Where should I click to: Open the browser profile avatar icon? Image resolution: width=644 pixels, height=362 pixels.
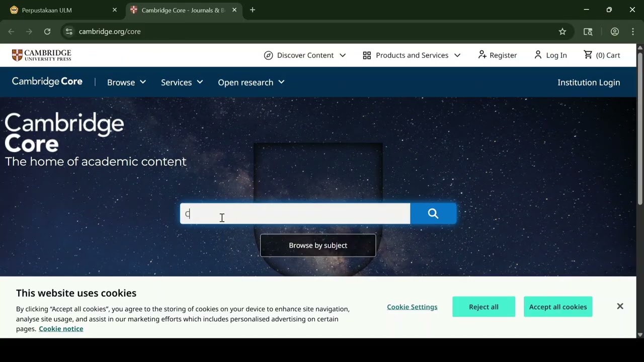pyautogui.click(x=615, y=32)
